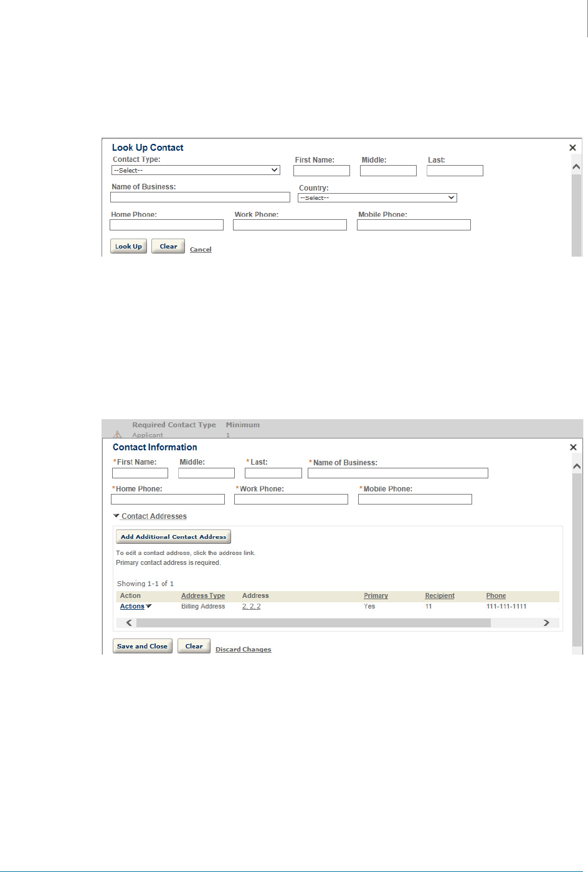Collapse the Contact Addresses section
The image size is (588, 872).
click(150, 516)
